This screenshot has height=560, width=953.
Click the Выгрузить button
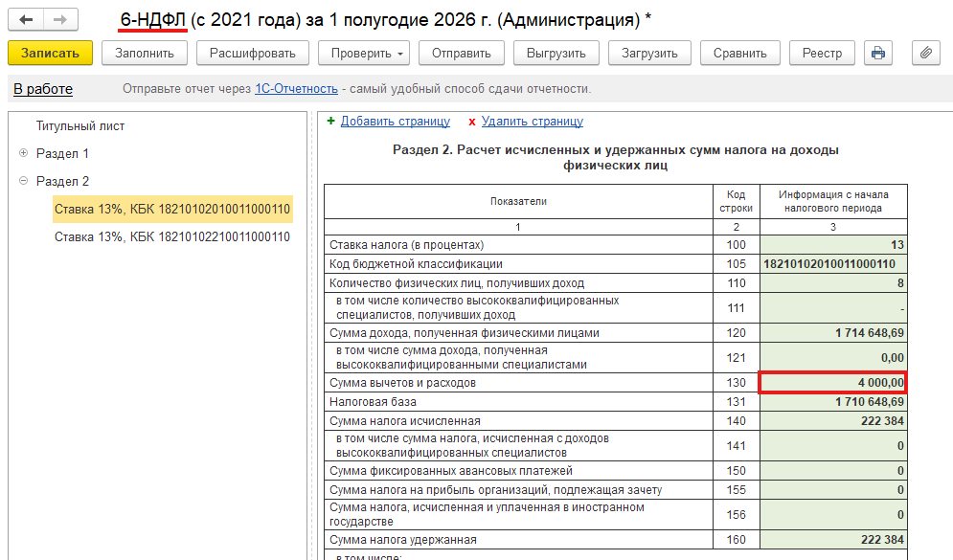[556, 53]
